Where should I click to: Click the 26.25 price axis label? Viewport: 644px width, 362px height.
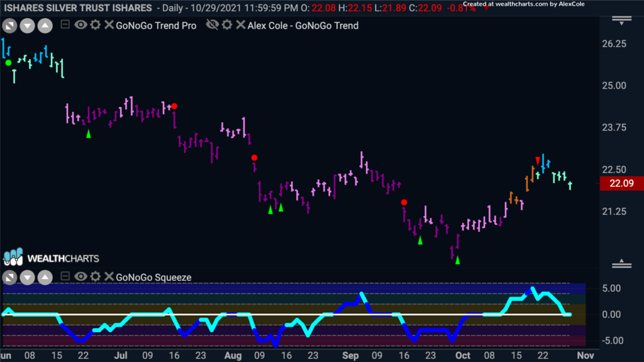(x=614, y=44)
